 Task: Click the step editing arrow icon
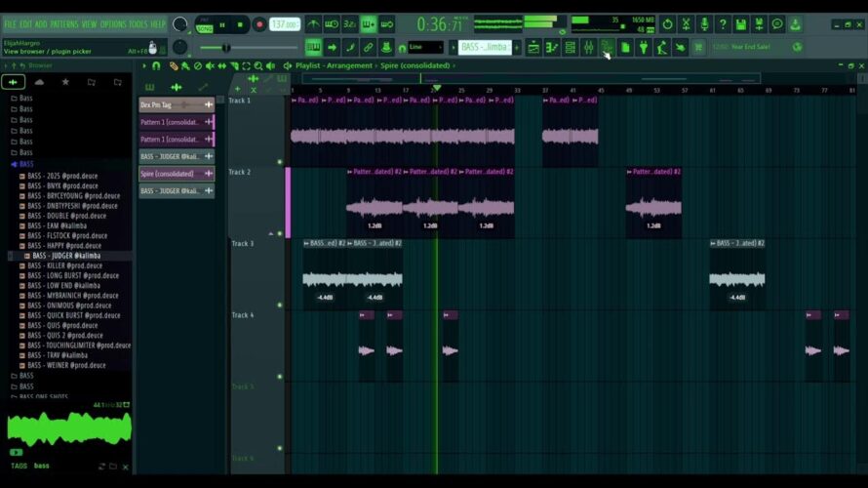(332, 48)
